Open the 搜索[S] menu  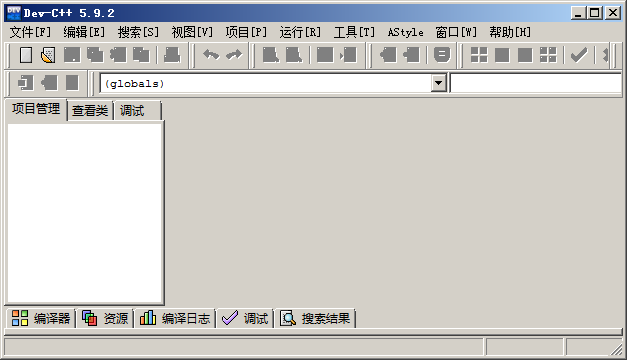tap(138, 32)
